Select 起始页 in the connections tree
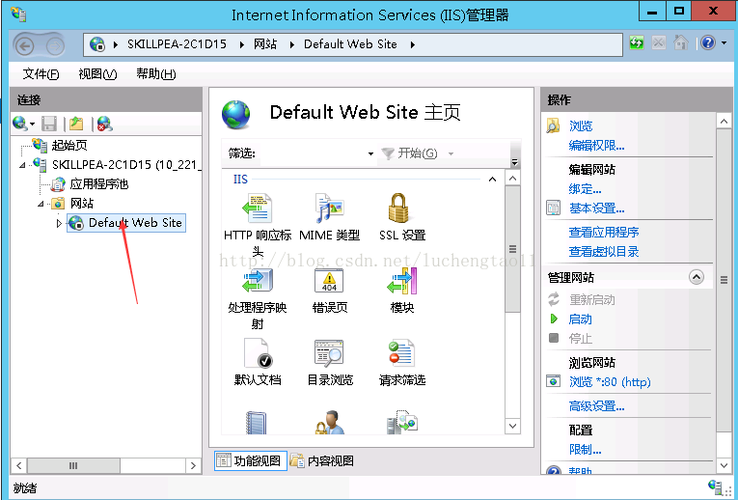This screenshot has width=738, height=500. 69,145
